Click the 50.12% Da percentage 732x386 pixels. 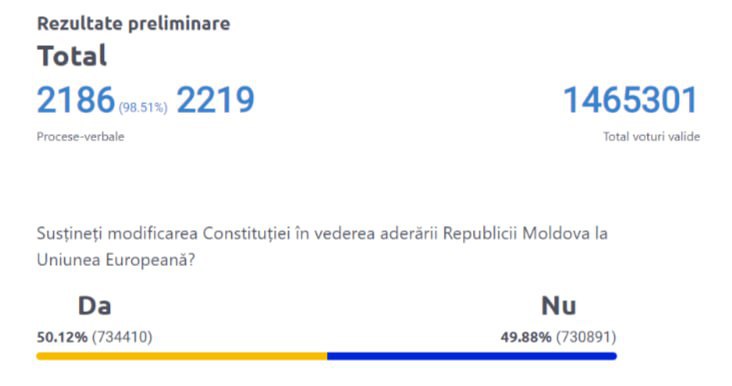click(x=62, y=337)
